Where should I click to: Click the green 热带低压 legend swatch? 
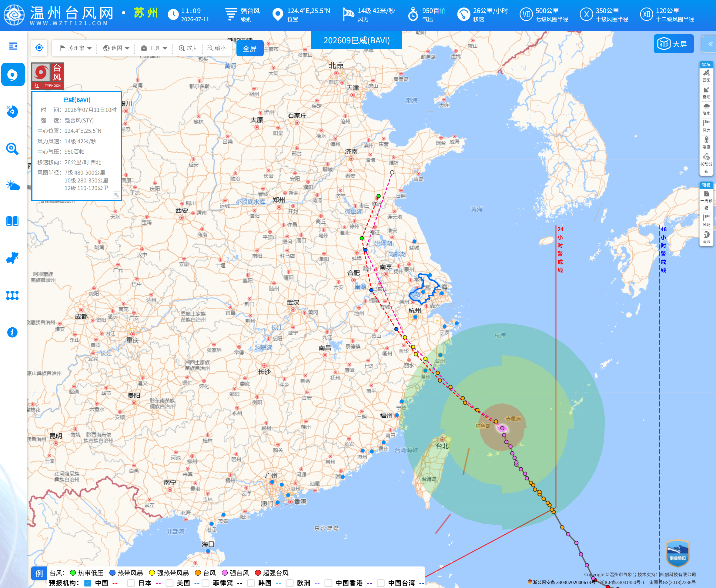pos(72,573)
